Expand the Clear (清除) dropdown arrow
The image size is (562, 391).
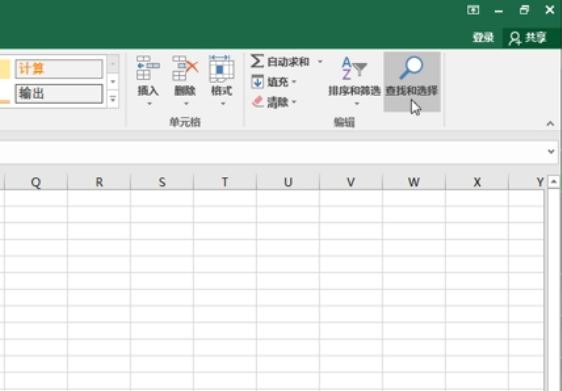pyautogui.click(x=294, y=102)
